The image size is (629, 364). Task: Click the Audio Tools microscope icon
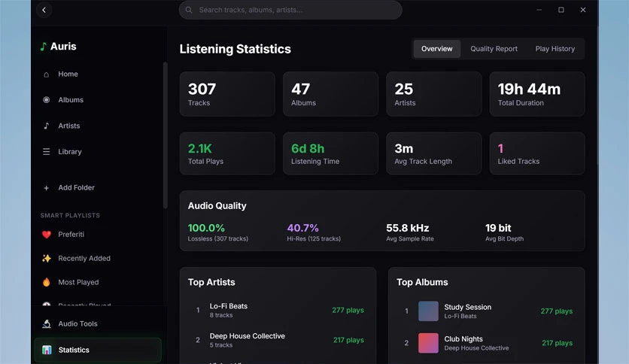click(47, 323)
